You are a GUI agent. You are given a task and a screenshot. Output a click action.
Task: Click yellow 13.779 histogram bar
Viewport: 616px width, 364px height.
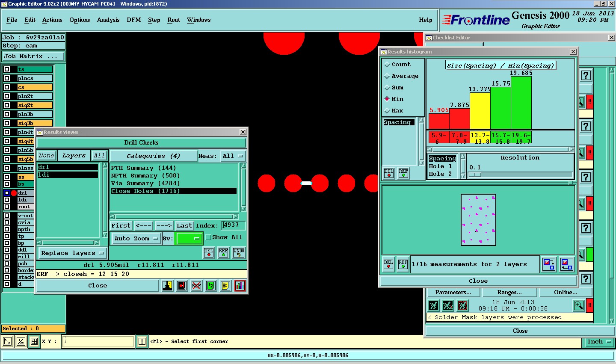pyautogui.click(x=480, y=110)
